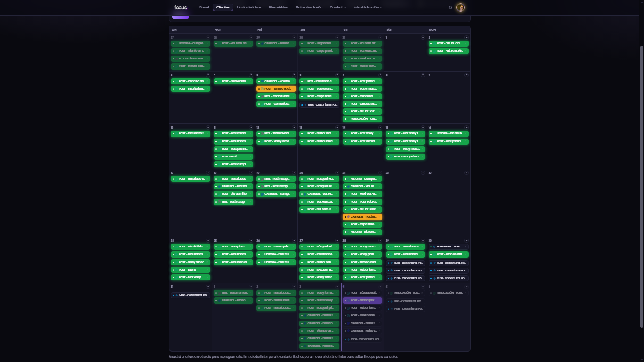
Task: Click the plus icon on day 17
Action: (208, 173)
